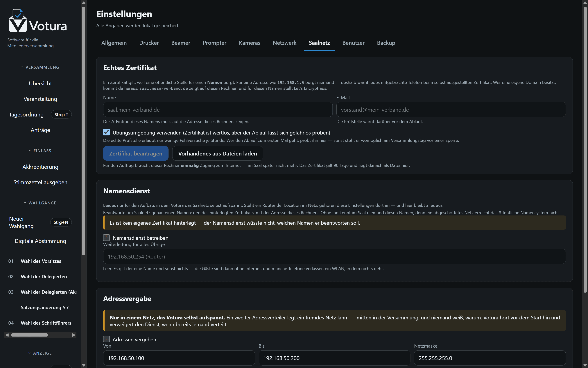This screenshot has width=588, height=368.
Task: Click the Votura logo
Action: (x=38, y=21)
